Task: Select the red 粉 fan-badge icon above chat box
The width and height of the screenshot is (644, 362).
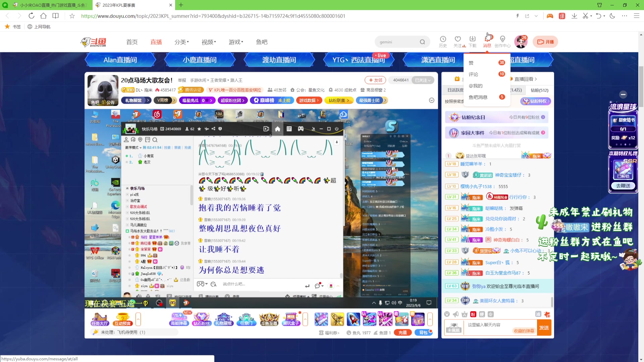Action: pos(473,314)
